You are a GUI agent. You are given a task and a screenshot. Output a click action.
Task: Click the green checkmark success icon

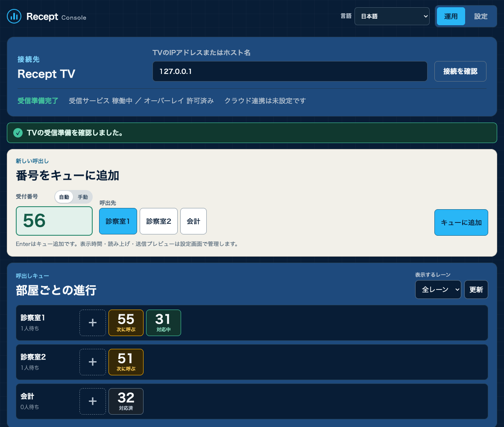18,133
